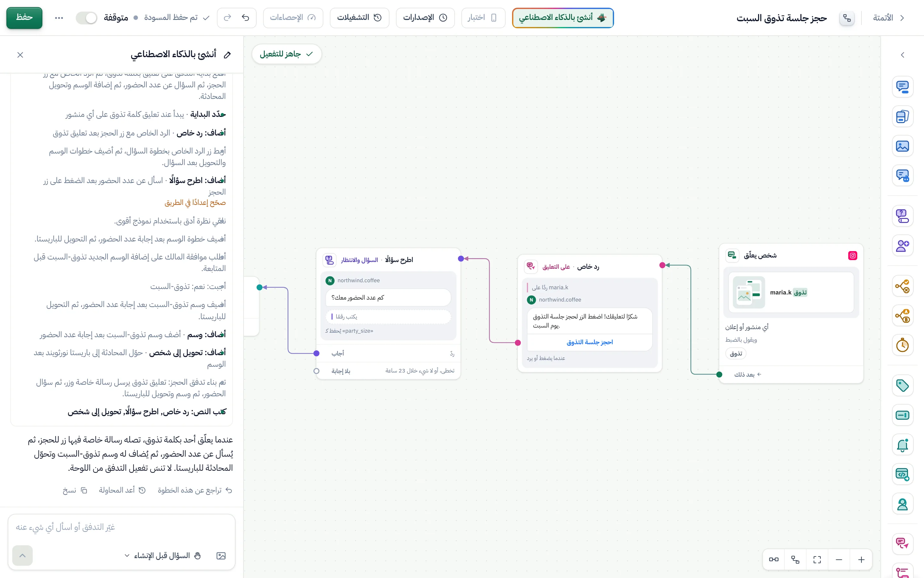
Task: Open the three-dots more options menu
Action: 59,18
